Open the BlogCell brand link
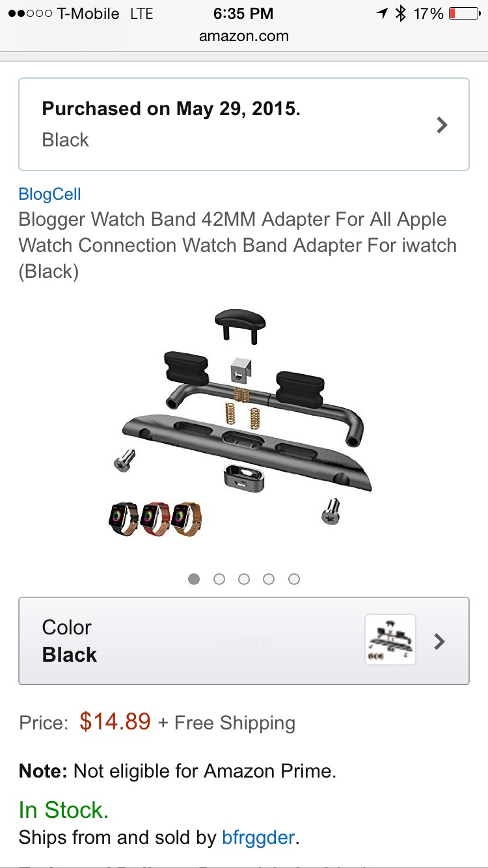Image resolution: width=488 pixels, height=868 pixels. point(50,194)
